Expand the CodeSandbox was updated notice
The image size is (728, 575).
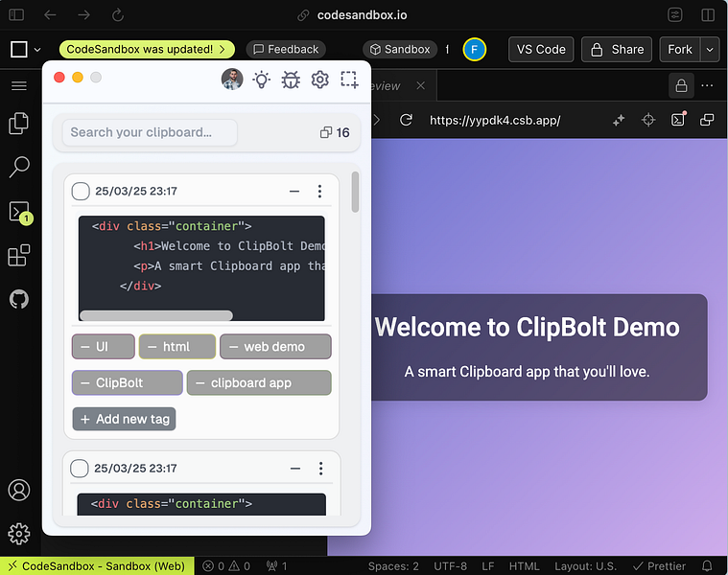point(147,49)
